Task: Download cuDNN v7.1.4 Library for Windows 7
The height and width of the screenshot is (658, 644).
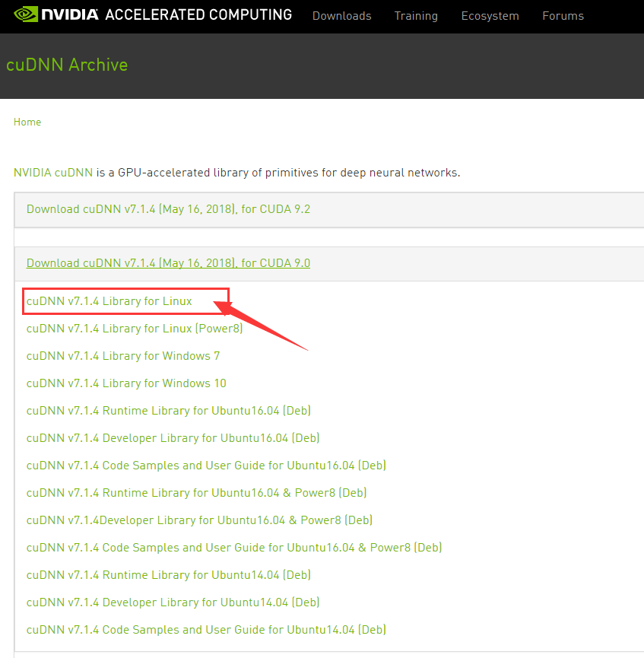Action: pyautogui.click(x=123, y=356)
